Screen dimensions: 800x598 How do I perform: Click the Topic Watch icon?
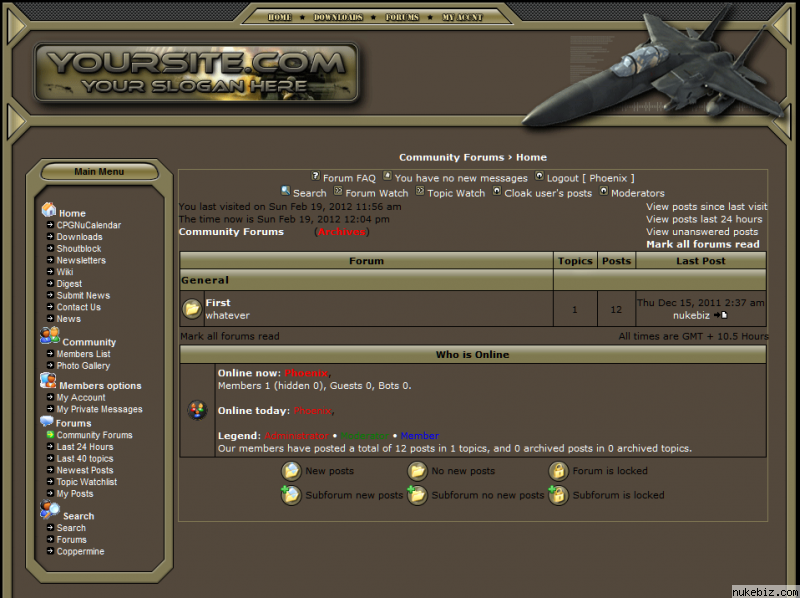tap(420, 191)
